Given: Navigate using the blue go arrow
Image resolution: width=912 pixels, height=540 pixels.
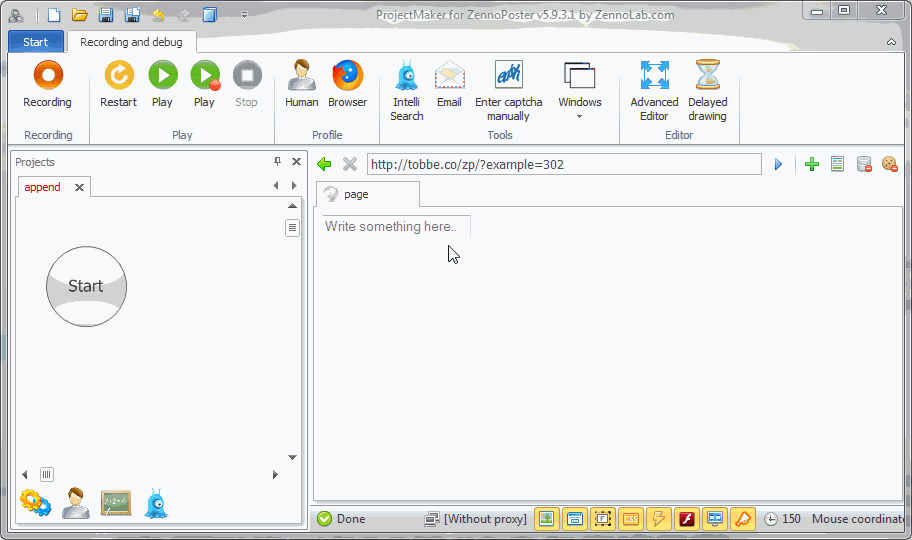Looking at the screenshot, I should [778, 165].
